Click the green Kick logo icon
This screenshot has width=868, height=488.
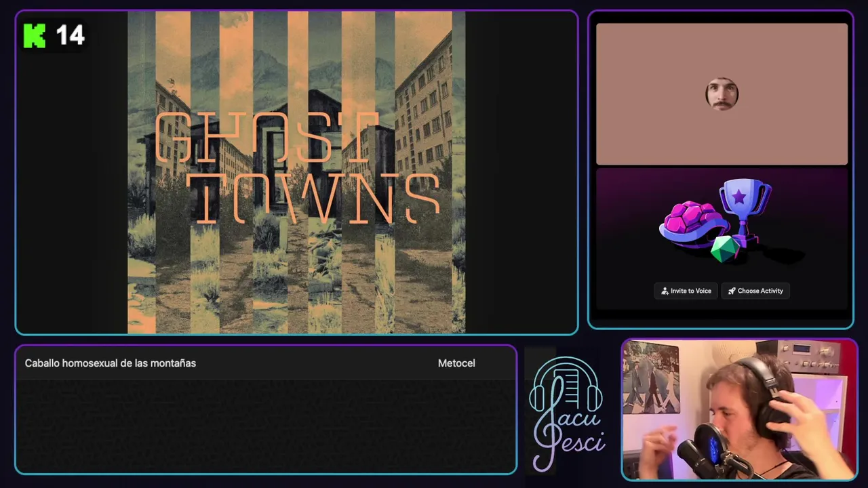[x=35, y=36]
